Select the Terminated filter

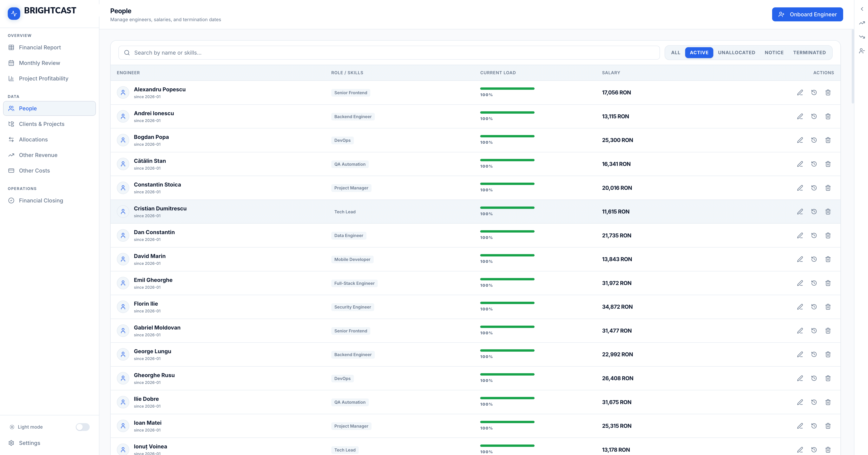pyautogui.click(x=809, y=53)
